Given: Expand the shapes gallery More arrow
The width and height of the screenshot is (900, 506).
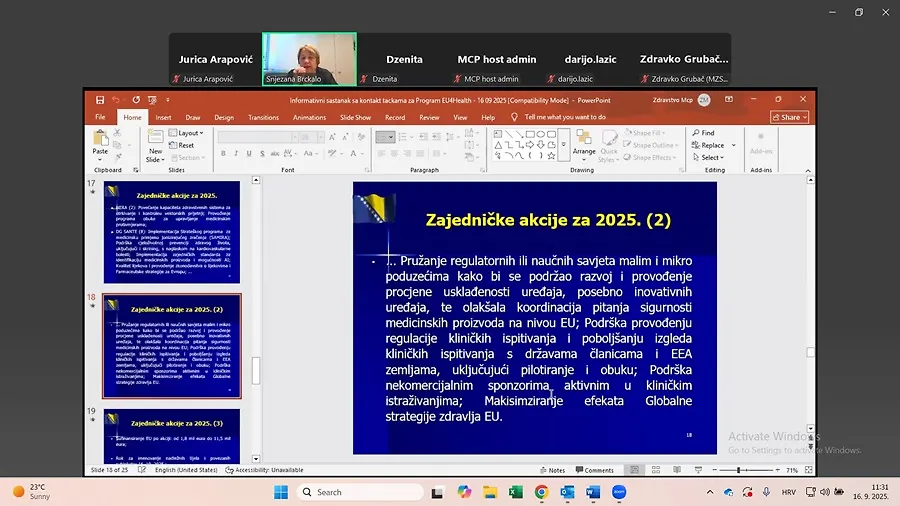Looking at the screenshot, I should 563,145.
